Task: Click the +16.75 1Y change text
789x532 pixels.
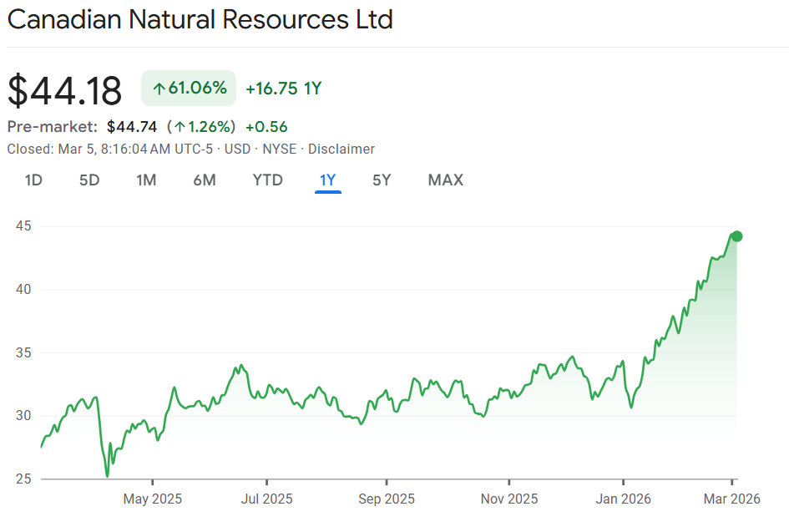Action: pyautogui.click(x=283, y=89)
